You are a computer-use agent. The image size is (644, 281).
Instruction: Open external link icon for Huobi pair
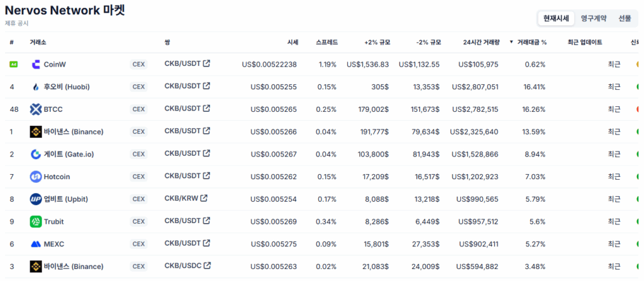point(206,86)
